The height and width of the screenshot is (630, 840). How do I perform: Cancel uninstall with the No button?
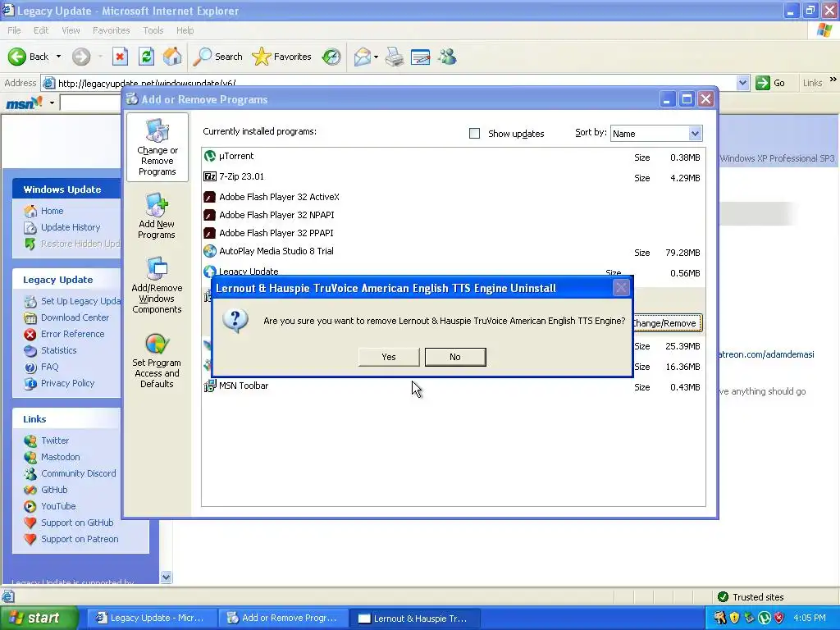455,357
